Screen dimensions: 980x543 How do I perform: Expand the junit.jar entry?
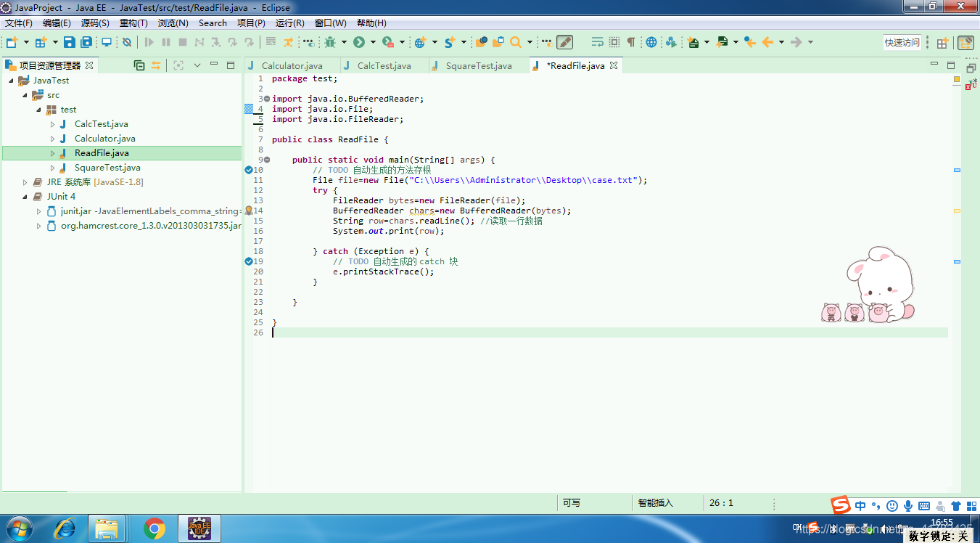38,211
